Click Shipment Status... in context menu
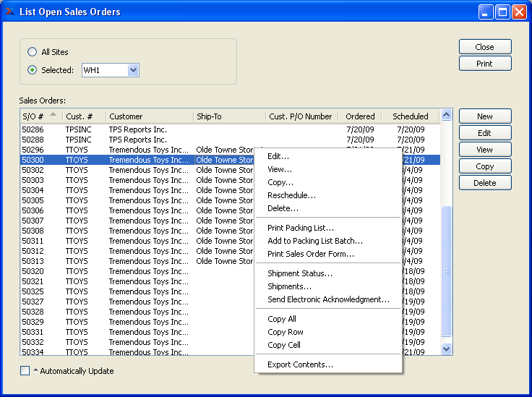The height and width of the screenshot is (397, 532). 300,273
